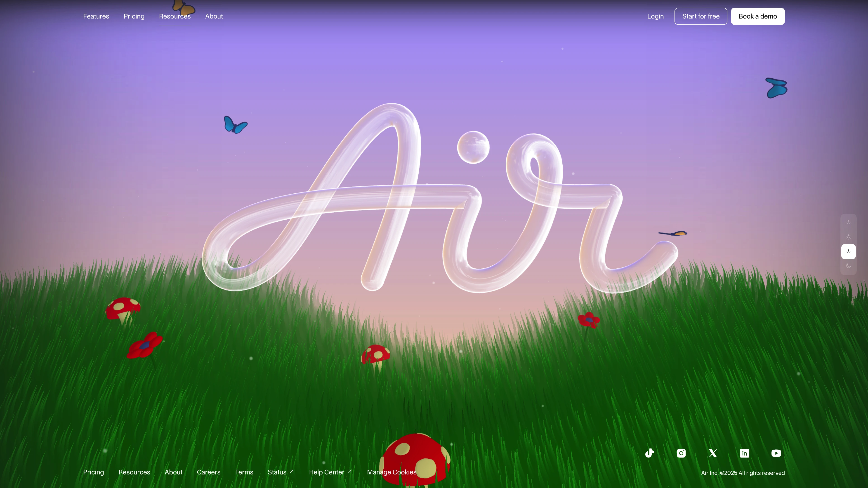Open Resources in the top navigation
868x488 pixels.
[x=175, y=16]
